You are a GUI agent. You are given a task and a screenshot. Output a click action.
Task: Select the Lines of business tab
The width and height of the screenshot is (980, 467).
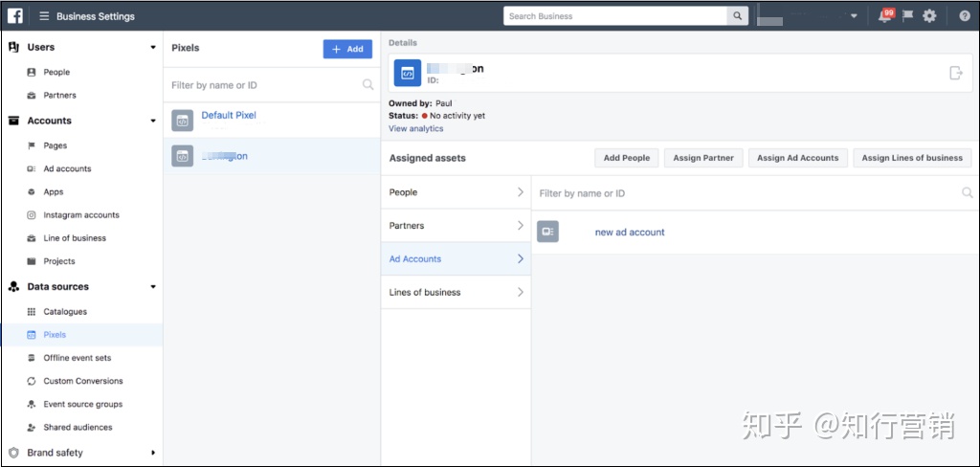coord(457,292)
